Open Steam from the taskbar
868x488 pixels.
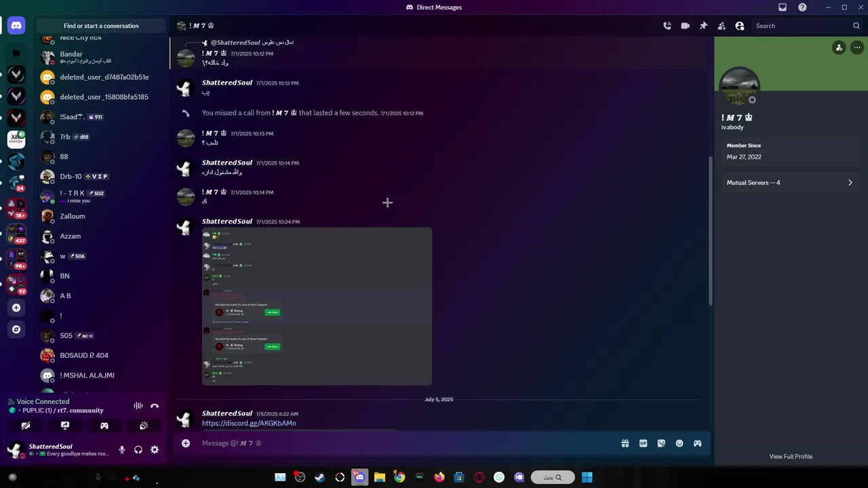(x=319, y=477)
